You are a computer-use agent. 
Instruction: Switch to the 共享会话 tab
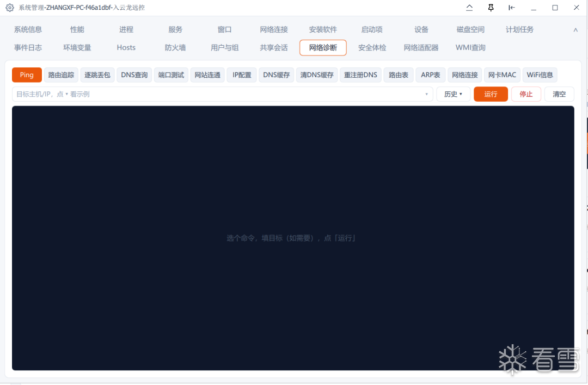tap(274, 47)
